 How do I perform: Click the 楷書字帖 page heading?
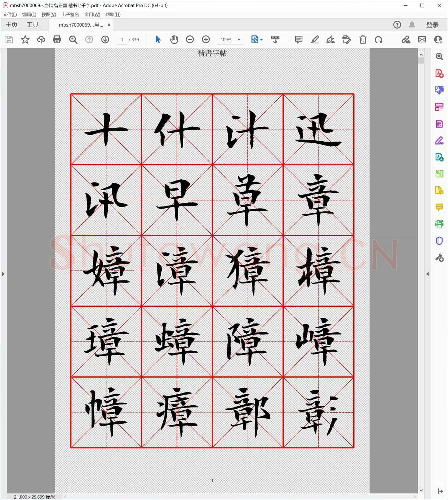coord(212,53)
